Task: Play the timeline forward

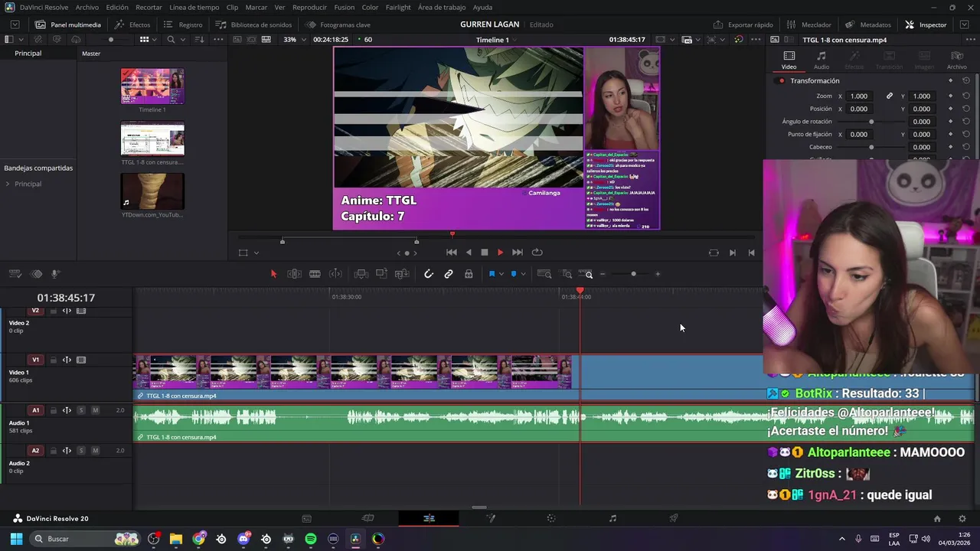Action: point(500,253)
